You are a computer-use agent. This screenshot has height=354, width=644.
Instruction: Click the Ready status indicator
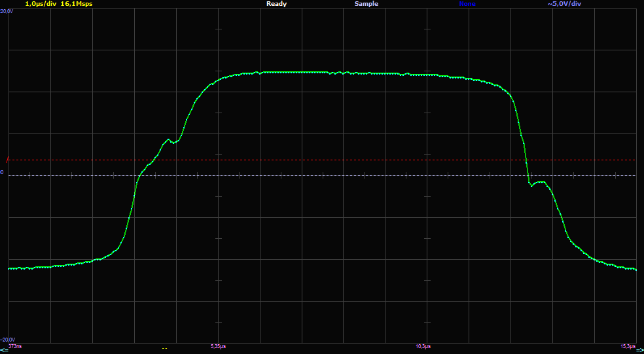point(276,4)
